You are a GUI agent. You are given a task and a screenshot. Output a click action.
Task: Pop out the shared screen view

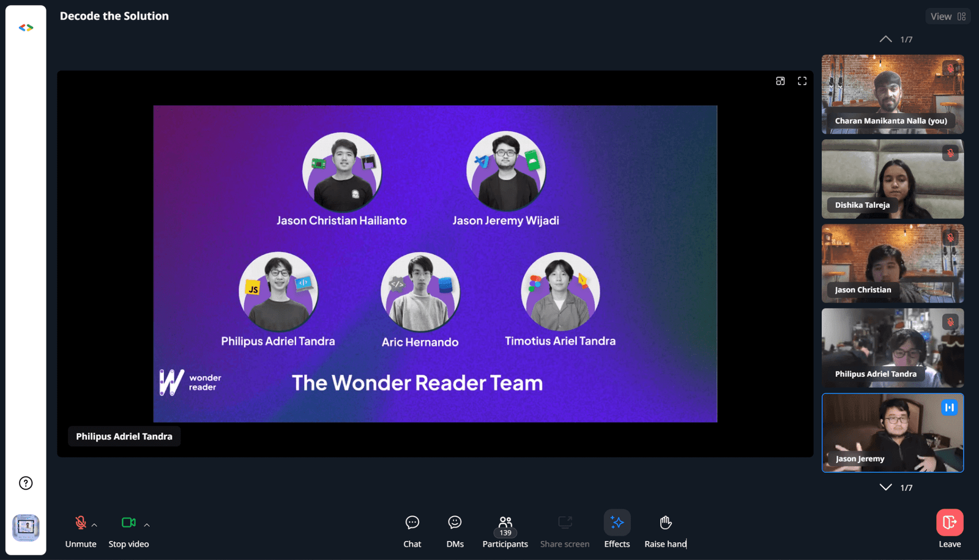tap(780, 81)
